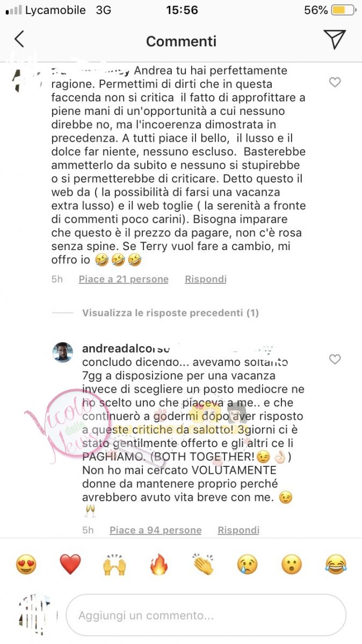Insert red heart emoji reaction
Image resolution: width=362 pixels, height=644 pixels.
[70, 565]
